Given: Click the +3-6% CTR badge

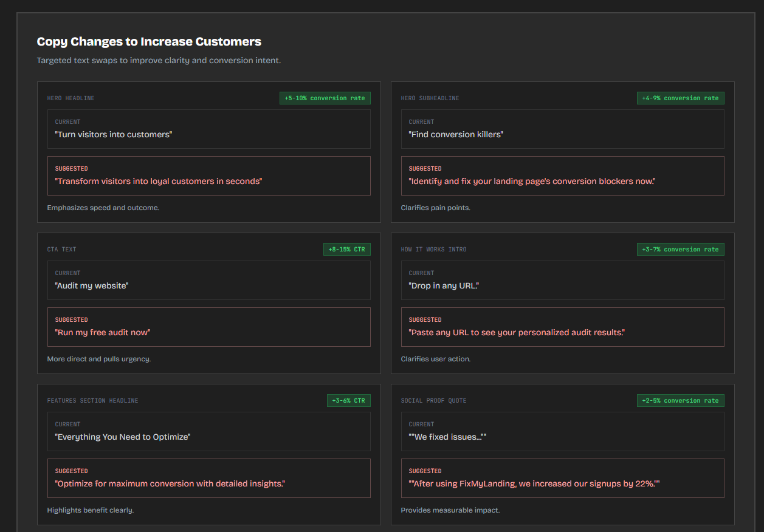Looking at the screenshot, I should pos(348,401).
